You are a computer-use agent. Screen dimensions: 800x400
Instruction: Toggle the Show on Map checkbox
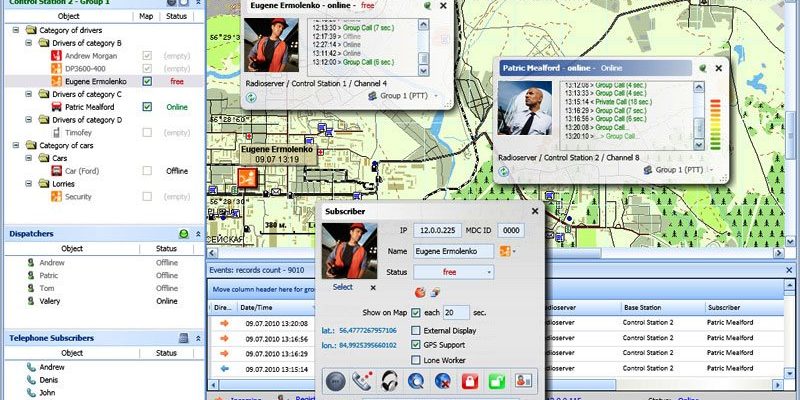point(416,312)
